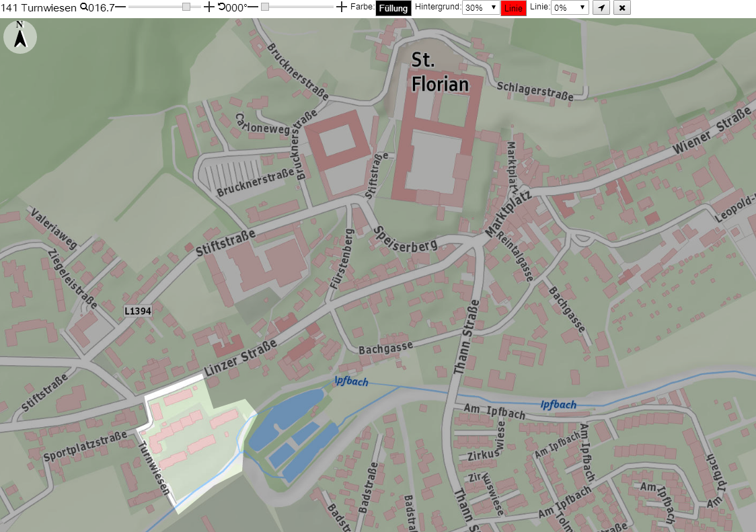Click the zoom plus icon

[209, 7]
